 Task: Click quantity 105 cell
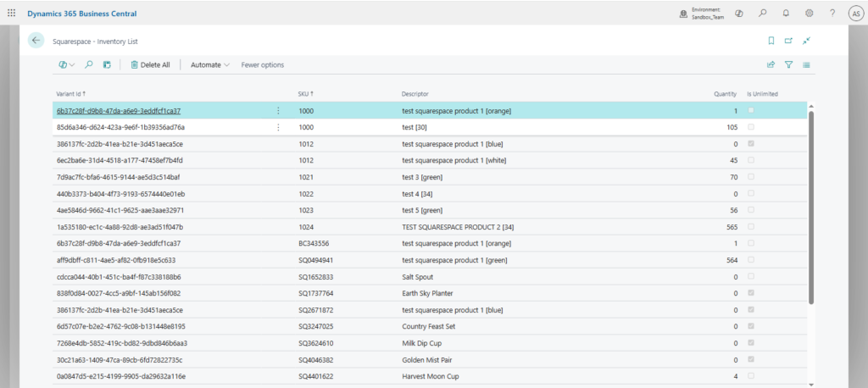[732, 127]
